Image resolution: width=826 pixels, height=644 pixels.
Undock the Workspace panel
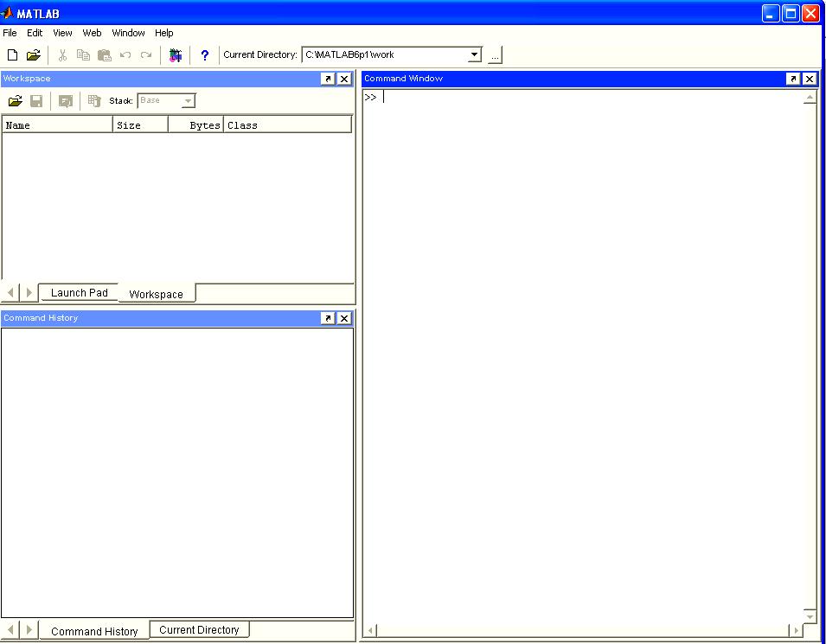click(328, 79)
